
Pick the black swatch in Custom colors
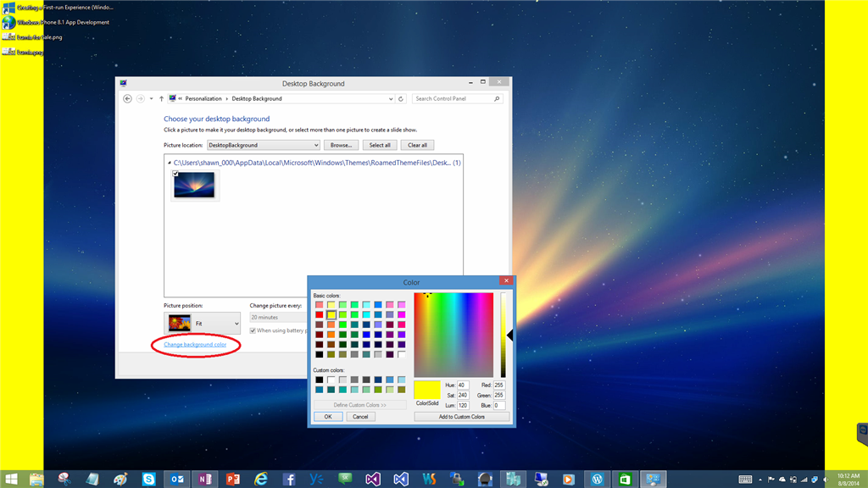320,380
